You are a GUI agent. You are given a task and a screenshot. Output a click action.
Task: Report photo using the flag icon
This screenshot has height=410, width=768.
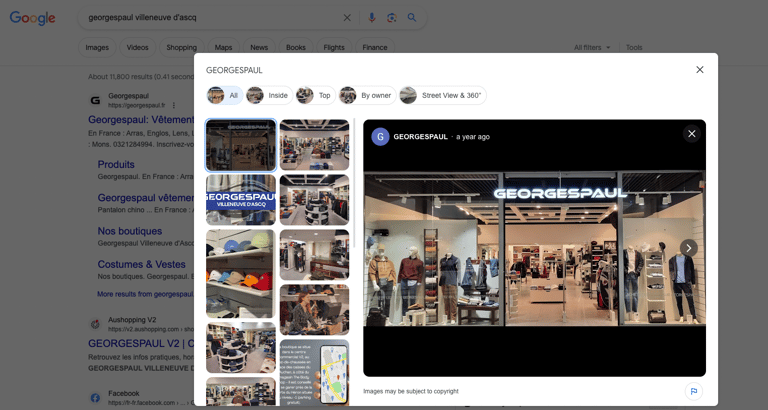(x=694, y=391)
